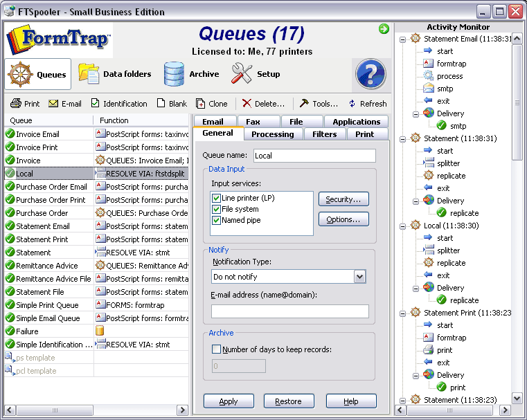This screenshot has height=420, width=527.
Task: Collapse Local (11:38:30) activity node
Action: 402,226
